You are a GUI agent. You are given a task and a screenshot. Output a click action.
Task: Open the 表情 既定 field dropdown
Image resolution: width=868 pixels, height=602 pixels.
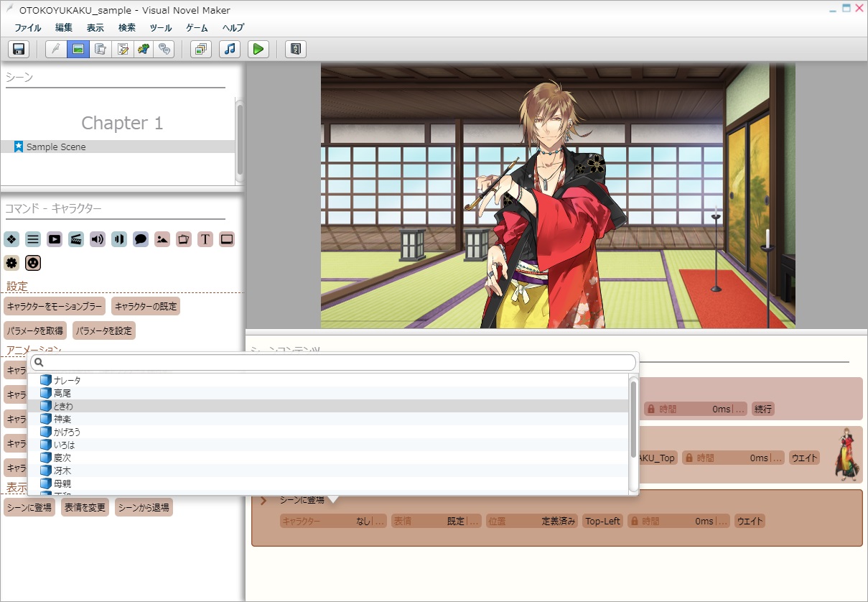tap(437, 522)
